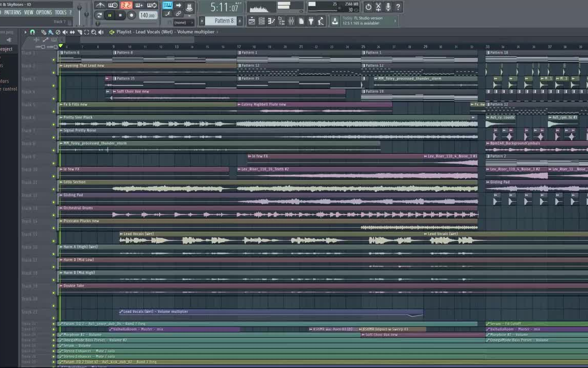The image size is (588, 368).
Task: Open Soft Choir Vox new clip menu
Action: point(114,91)
